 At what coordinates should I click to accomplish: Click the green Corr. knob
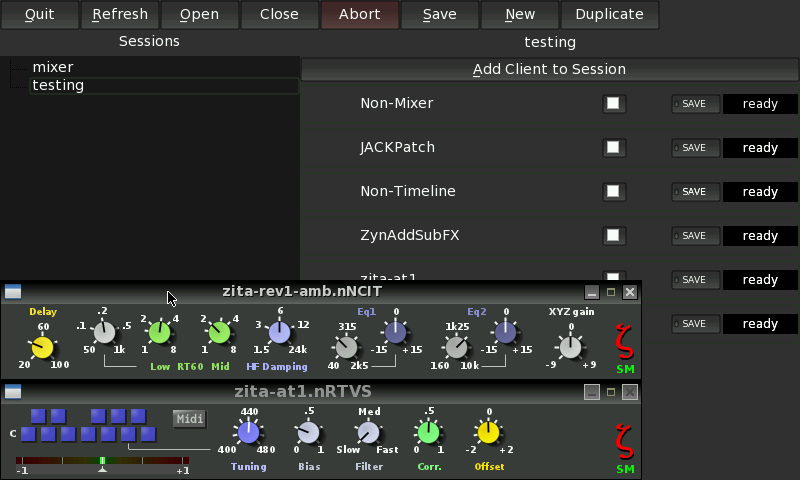(428, 432)
